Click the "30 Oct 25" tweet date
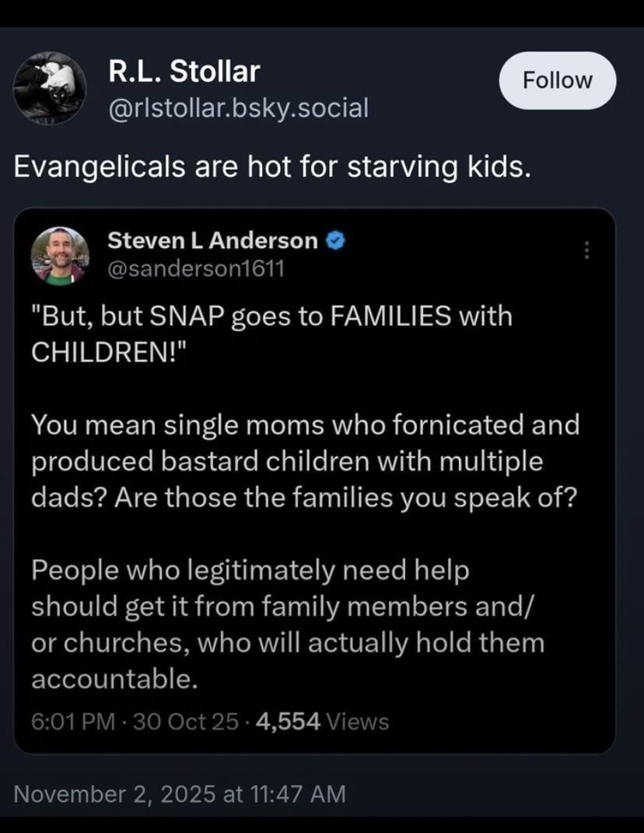Screen dimensions: 644x833 tap(186, 722)
